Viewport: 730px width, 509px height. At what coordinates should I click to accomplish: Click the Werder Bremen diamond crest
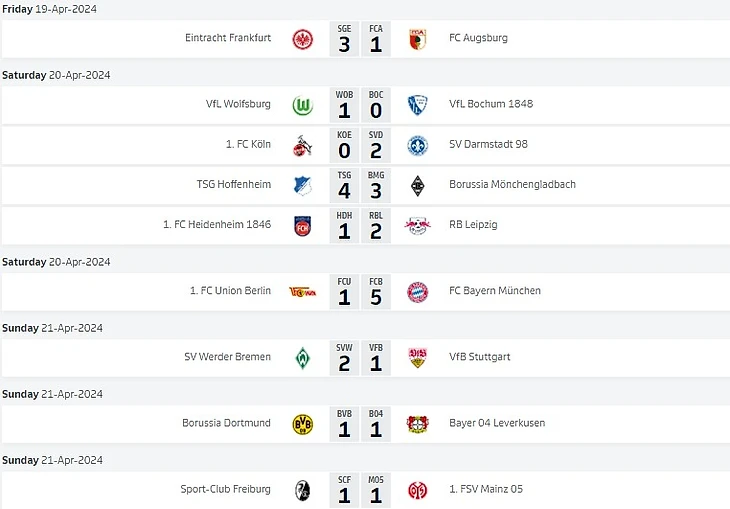point(302,358)
